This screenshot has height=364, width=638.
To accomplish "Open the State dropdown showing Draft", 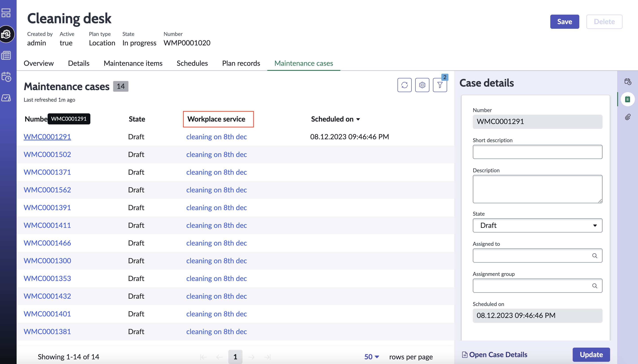I will pyautogui.click(x=537, y=225).
